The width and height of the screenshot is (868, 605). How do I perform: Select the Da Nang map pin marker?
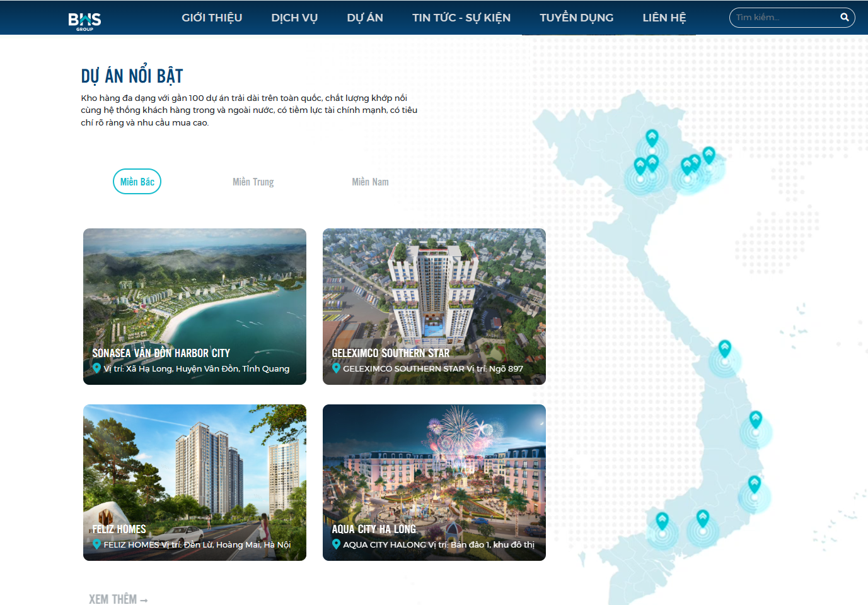[x=725, y=348]
